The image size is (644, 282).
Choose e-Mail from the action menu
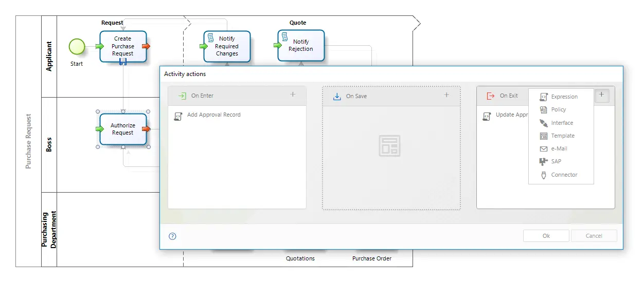(x=561, y=148)
